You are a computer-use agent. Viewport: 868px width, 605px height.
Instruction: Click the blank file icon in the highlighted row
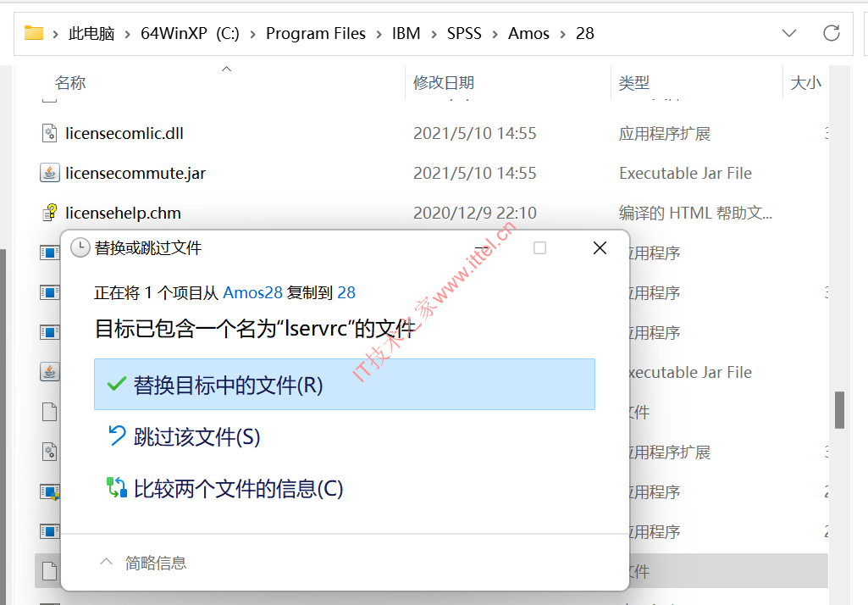[49, 571]
